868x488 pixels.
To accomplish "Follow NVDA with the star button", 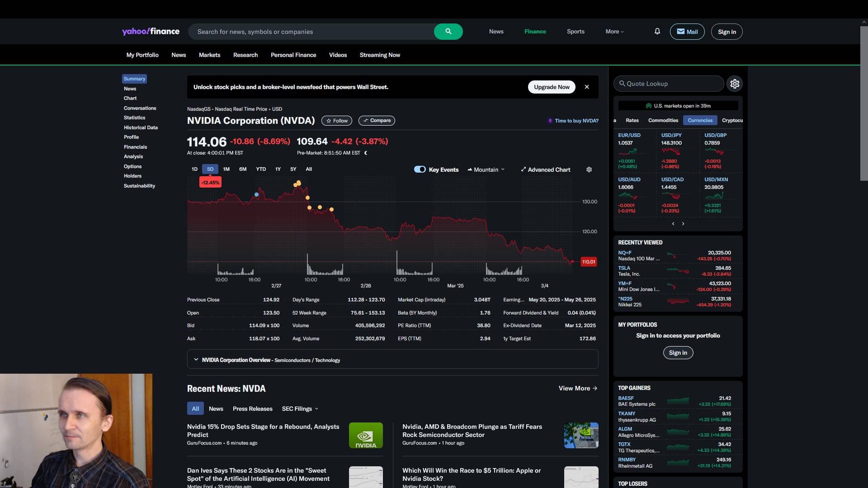I will coord(337,121).
